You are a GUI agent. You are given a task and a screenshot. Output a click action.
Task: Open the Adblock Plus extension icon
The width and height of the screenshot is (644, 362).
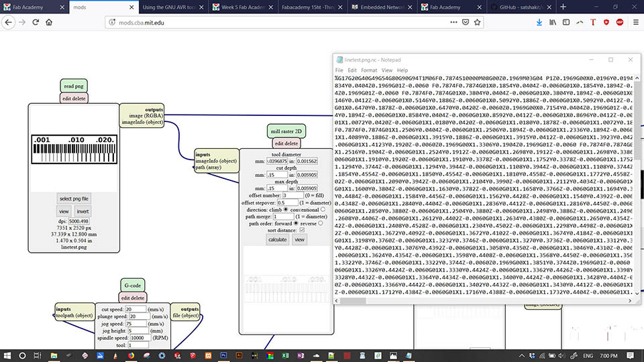tap(620, 22)
